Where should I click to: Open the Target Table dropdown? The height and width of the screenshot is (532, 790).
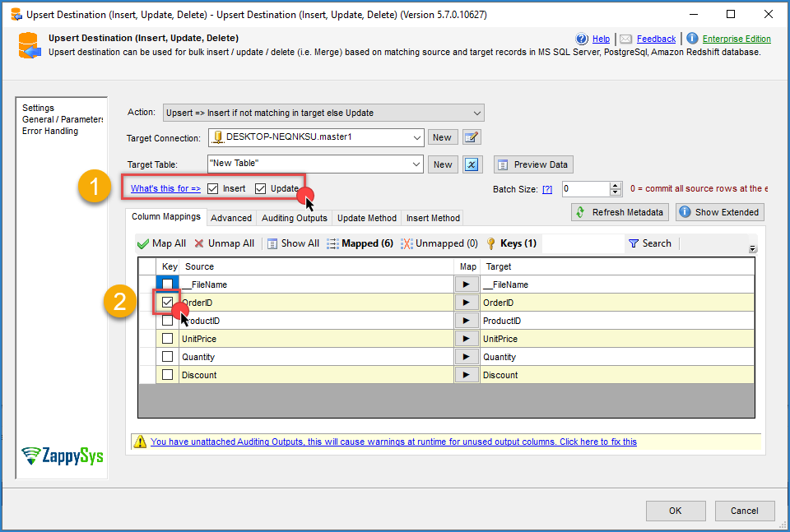click(x=416, y=164)
